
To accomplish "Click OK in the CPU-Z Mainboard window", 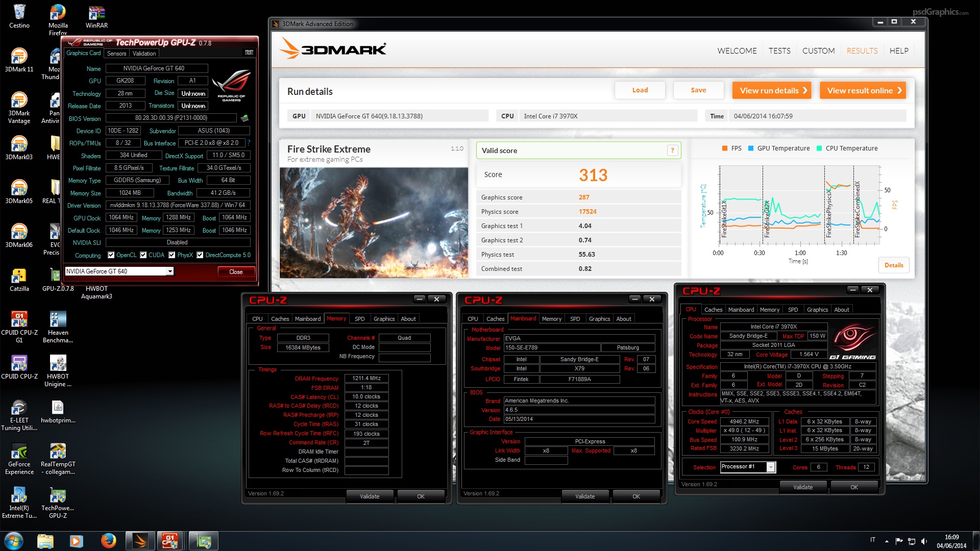I will pyautogui.click(x=636, y=496).
